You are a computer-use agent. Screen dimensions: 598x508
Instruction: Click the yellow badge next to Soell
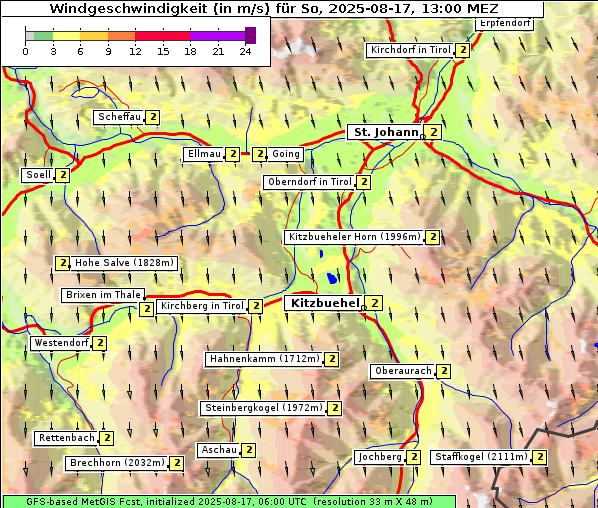coord(63,175)
